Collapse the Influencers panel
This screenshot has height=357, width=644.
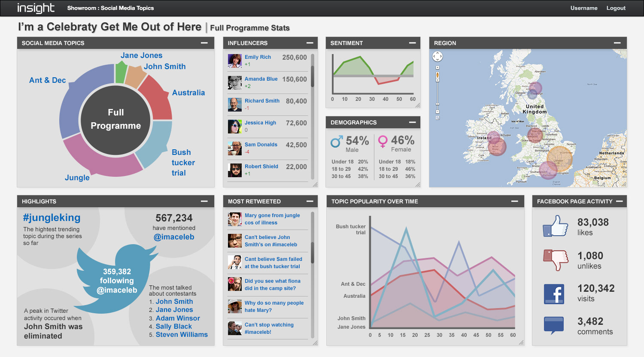310,43
